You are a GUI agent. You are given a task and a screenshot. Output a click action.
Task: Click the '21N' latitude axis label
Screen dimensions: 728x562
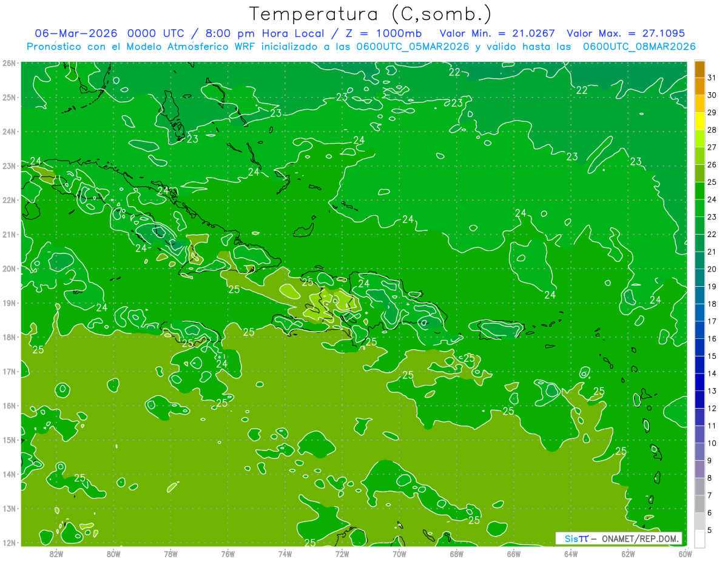tap(8, 235)
